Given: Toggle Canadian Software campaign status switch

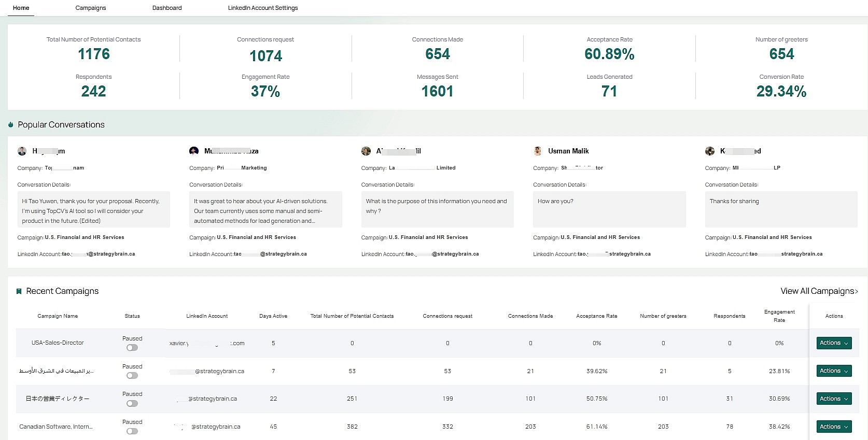Looking at the screenshot, I should pos(132,431).
